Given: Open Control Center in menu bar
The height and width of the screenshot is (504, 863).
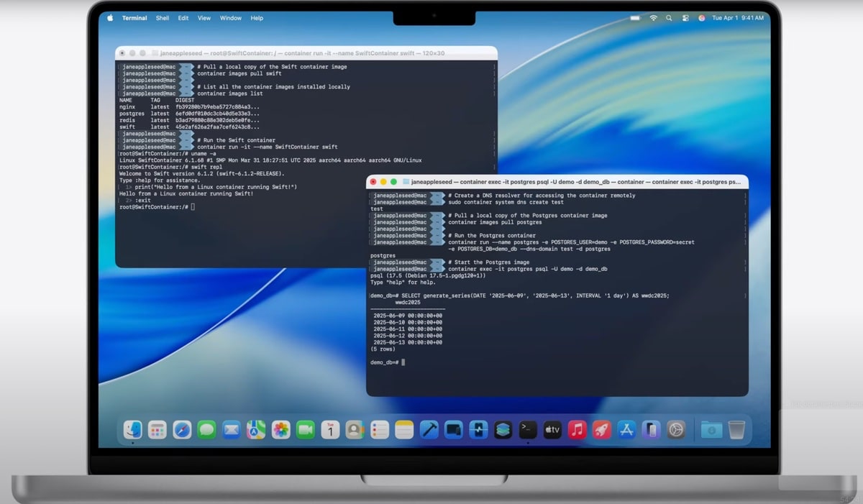Looking at the screenshot, I should pos(684,18).
